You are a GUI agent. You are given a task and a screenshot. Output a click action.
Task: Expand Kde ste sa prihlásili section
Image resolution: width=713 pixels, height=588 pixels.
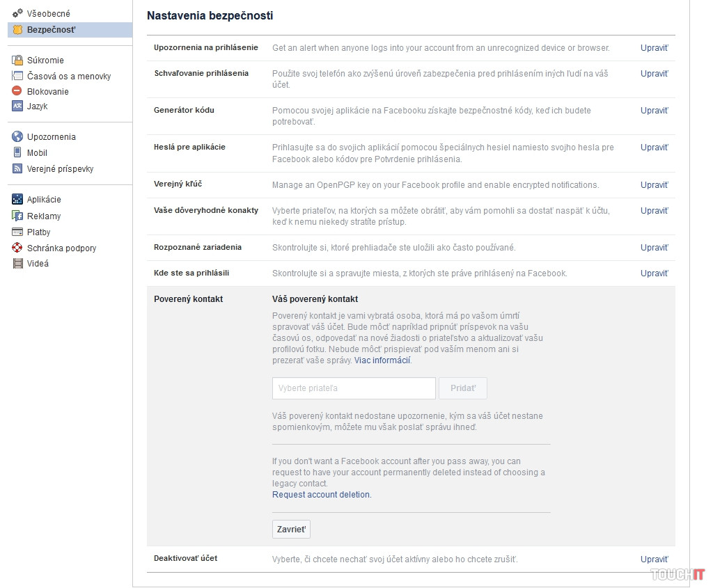coord(654,273)
